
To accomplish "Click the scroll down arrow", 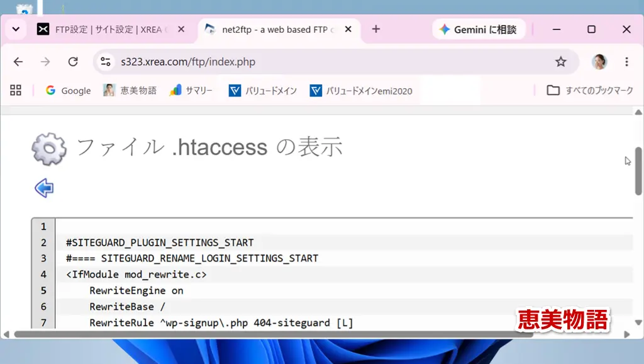I will click(638, 322).
